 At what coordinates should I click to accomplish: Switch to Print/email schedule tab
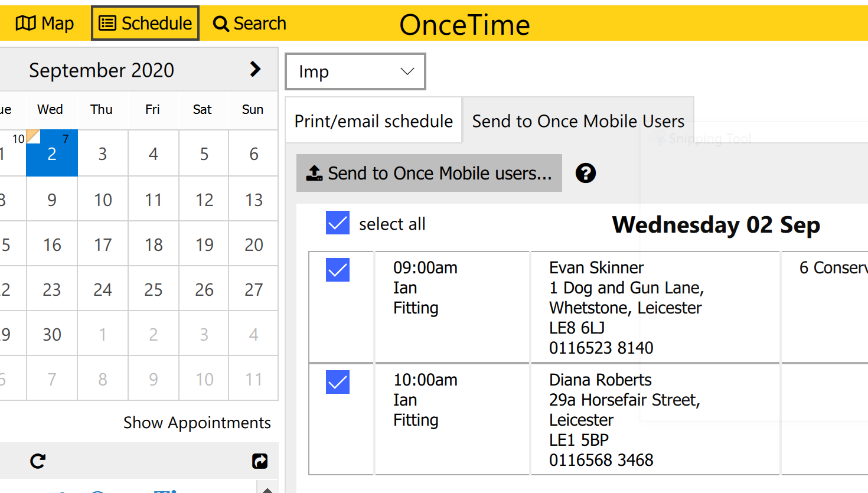pos(374,121)
